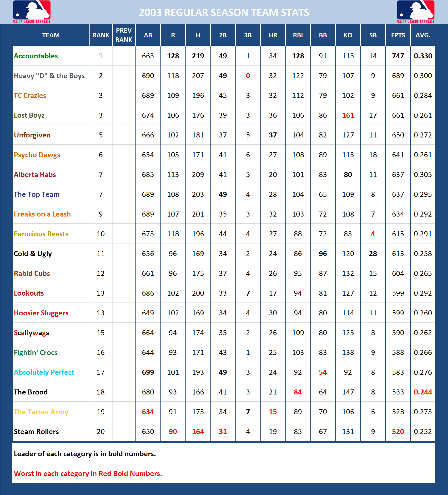Select the TEAM column header

click(50, 35)
